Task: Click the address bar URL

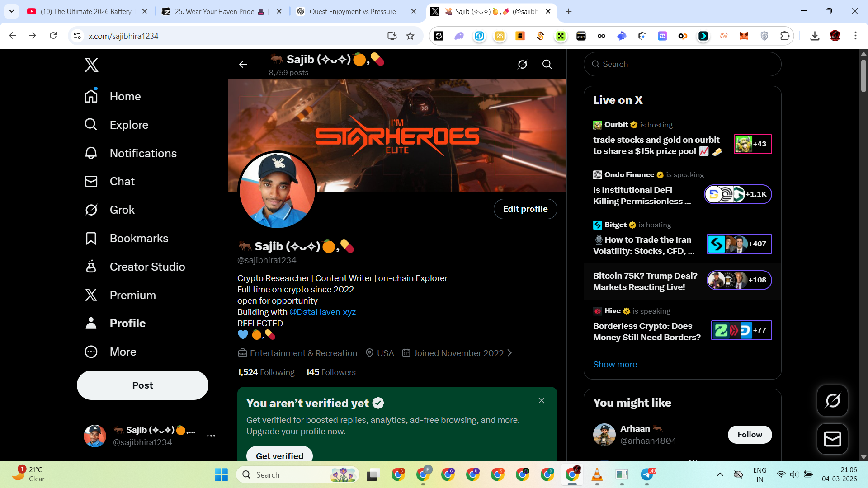Action: coord(123,36)
